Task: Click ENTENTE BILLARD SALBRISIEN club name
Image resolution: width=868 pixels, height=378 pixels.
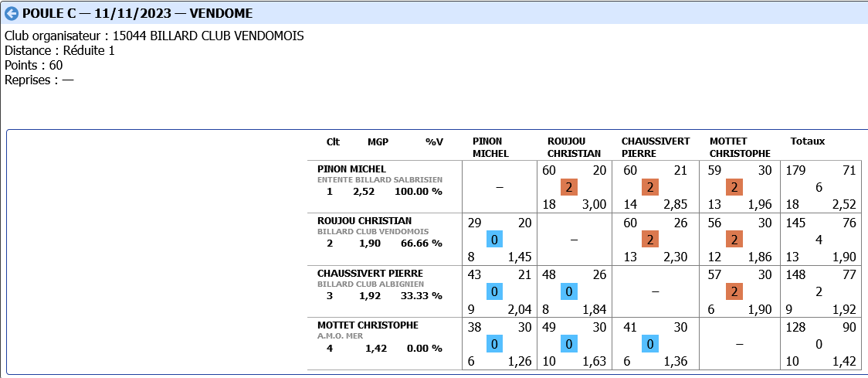Action: pos(380,179)
